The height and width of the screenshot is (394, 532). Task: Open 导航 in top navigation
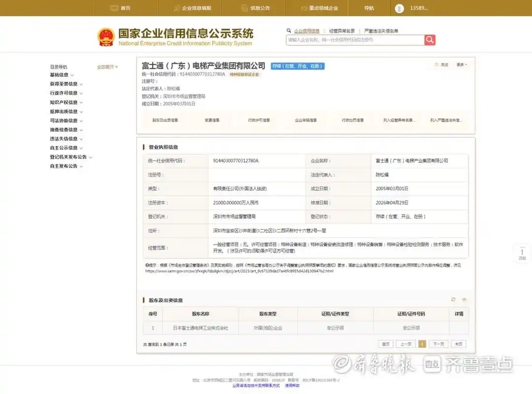pos(369,8)
